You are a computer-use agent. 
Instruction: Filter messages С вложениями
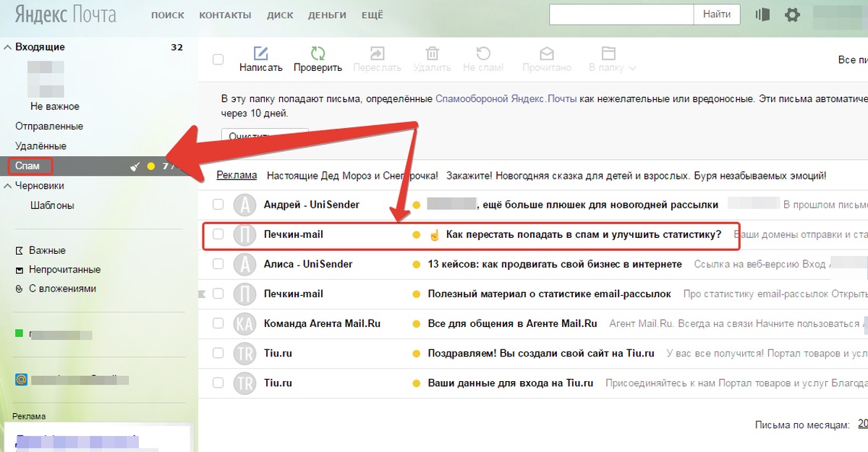pos(62,289)
